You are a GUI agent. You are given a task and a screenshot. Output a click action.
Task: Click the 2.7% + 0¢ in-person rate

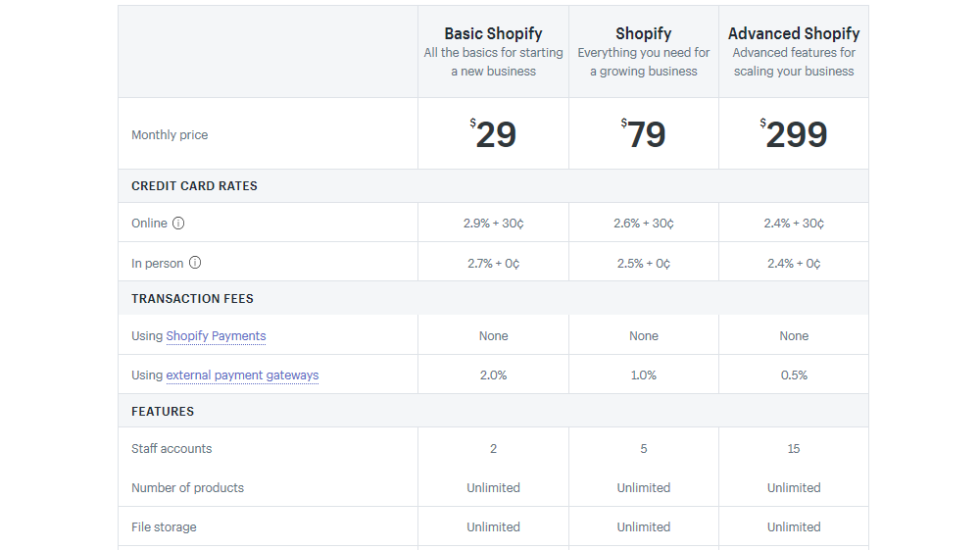[x=493, y=263]
